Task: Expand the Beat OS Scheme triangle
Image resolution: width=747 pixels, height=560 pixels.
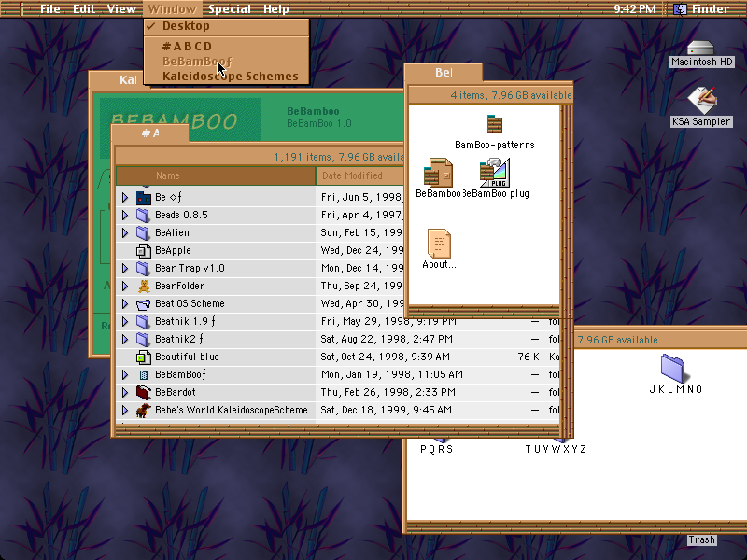Action: pyautogui.click(x=125, y=304)
